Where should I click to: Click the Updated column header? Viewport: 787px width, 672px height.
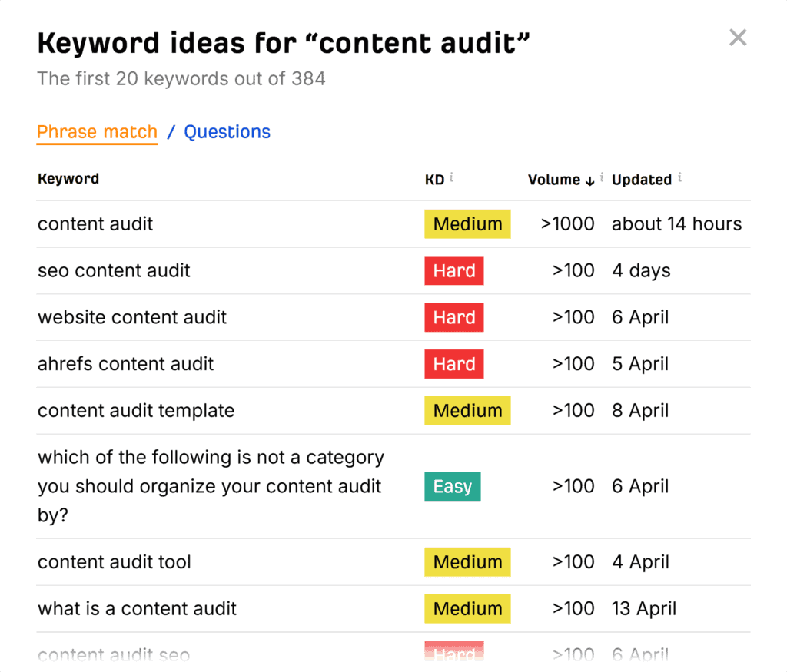click(641, 180)
